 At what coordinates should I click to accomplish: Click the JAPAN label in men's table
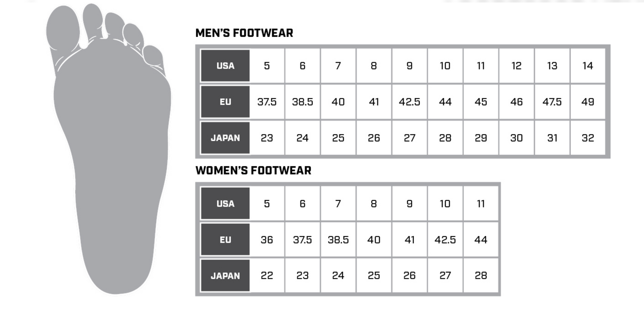click(x=225, y=138)
